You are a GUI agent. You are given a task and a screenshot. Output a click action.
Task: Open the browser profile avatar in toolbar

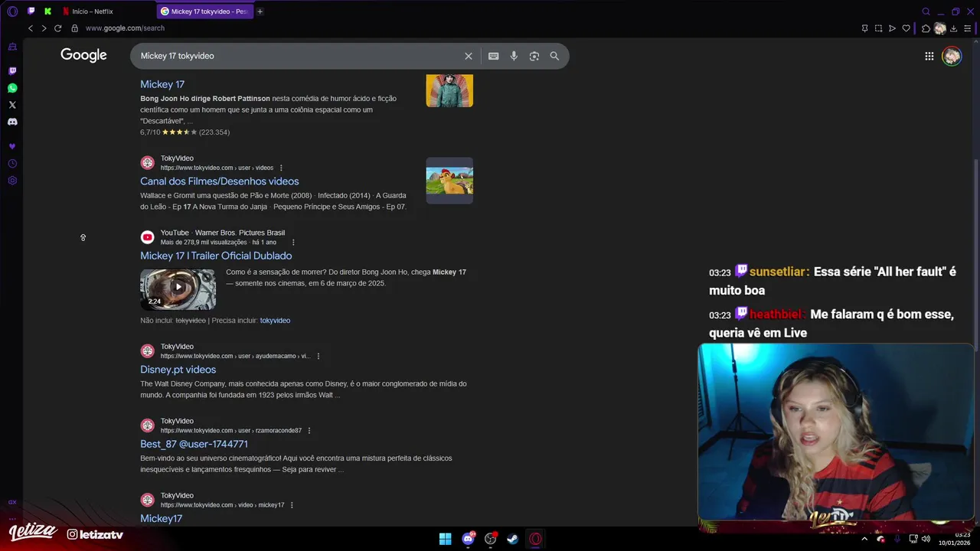tap(939, 28)
